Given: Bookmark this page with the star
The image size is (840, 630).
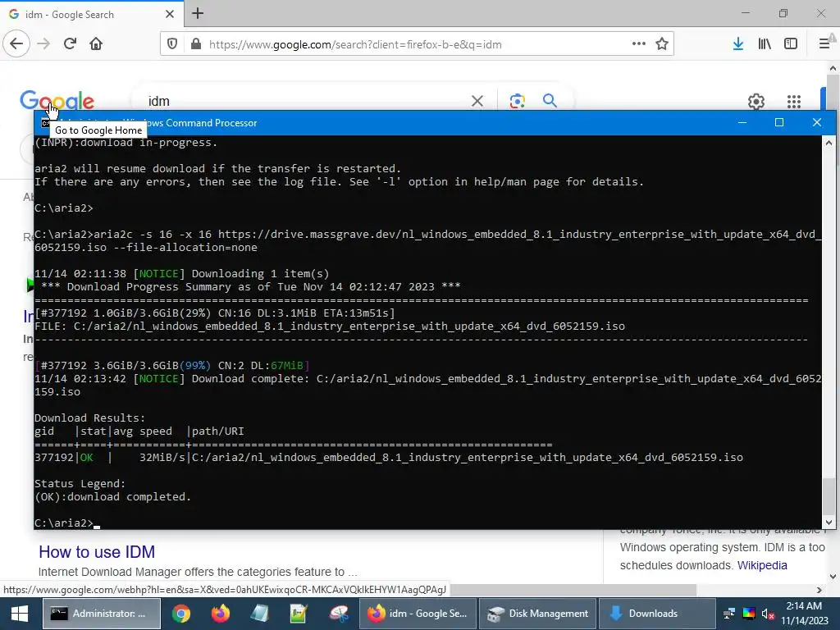Looking at the screenshot, I should point(662,43).
